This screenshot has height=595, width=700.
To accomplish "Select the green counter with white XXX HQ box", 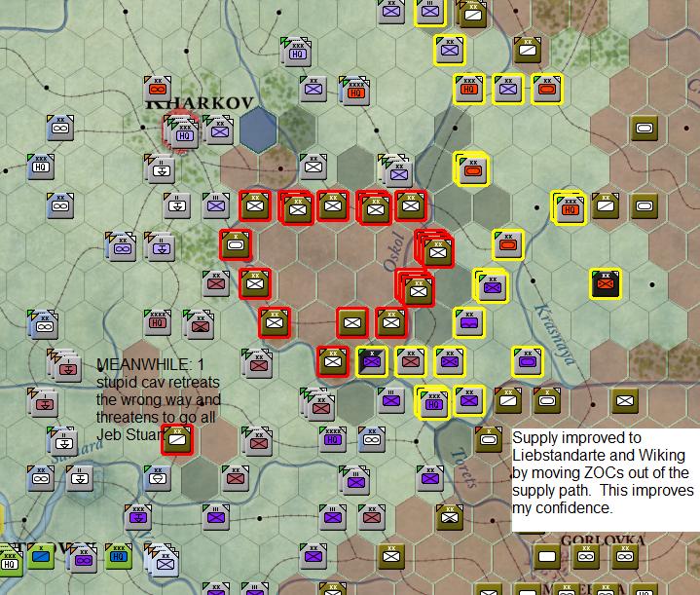I will pos(9,560).
